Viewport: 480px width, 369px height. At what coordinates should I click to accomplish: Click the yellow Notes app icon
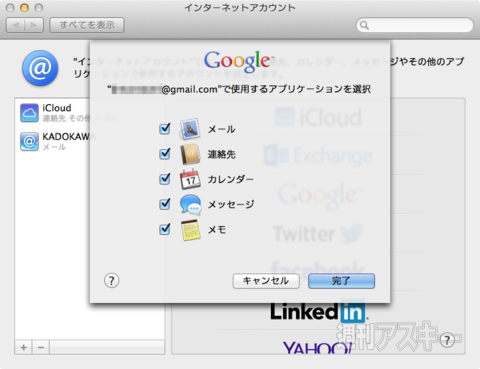[x=191, y=230]
